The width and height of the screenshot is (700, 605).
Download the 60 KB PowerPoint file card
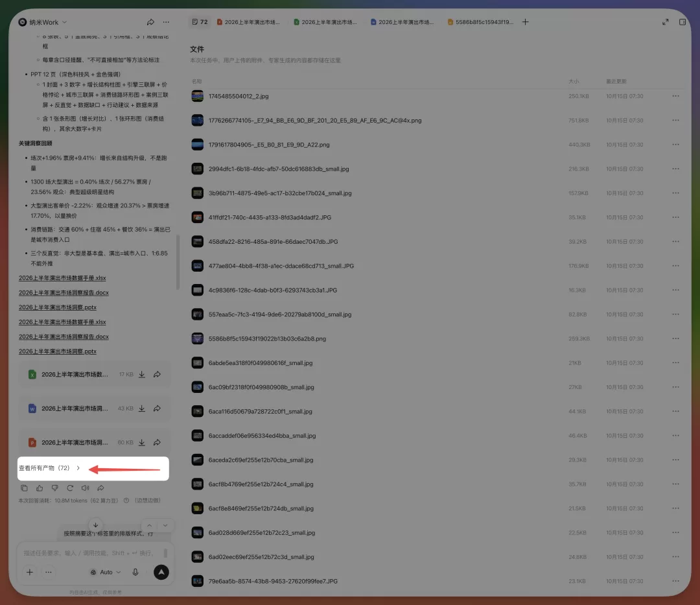pyautogui.click(x=142, y=442)
